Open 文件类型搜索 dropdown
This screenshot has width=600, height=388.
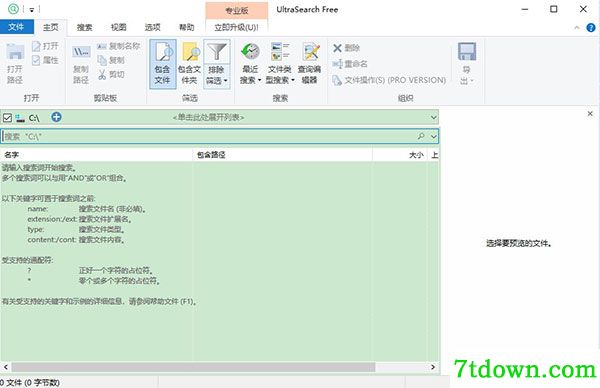coord(280,64)
